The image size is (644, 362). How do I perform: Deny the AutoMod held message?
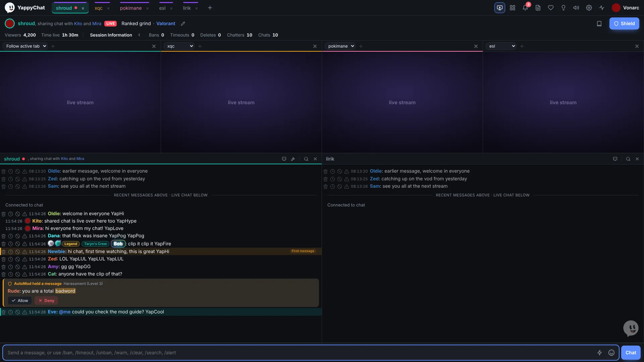[x=46, y=301]
